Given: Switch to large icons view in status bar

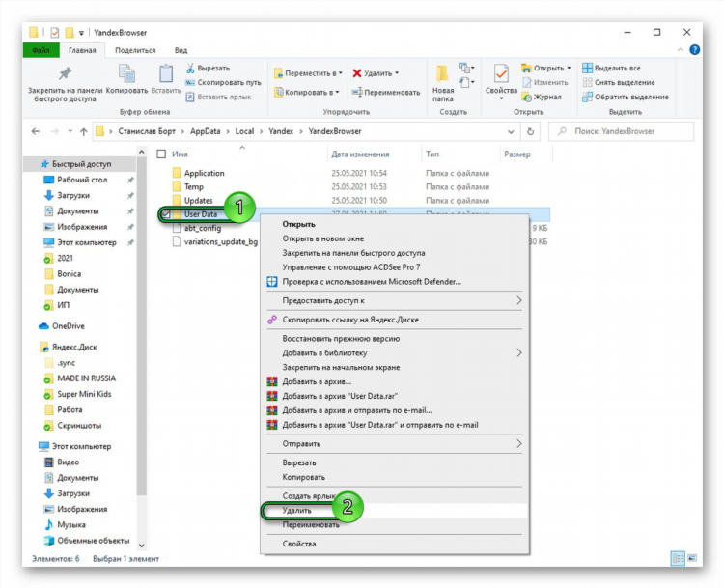Looking at the screenshot, I should coord(692,558).
